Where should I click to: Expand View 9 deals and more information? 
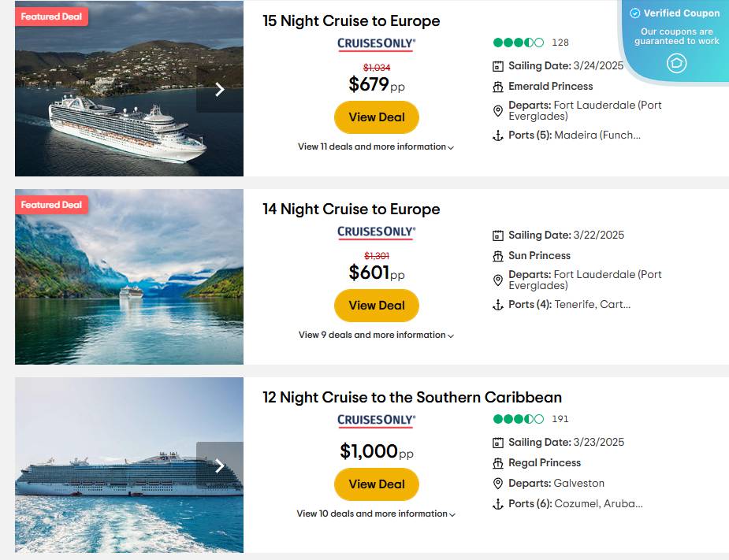click(x=376, y=335)
